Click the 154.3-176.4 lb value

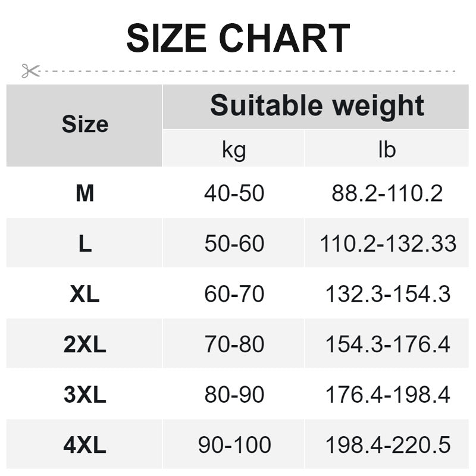tap(387, 344)
